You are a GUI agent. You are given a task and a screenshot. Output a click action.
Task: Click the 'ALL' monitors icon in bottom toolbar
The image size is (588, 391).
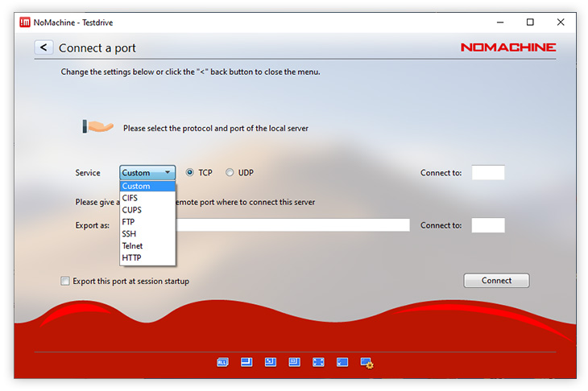[x=222, y=363]
